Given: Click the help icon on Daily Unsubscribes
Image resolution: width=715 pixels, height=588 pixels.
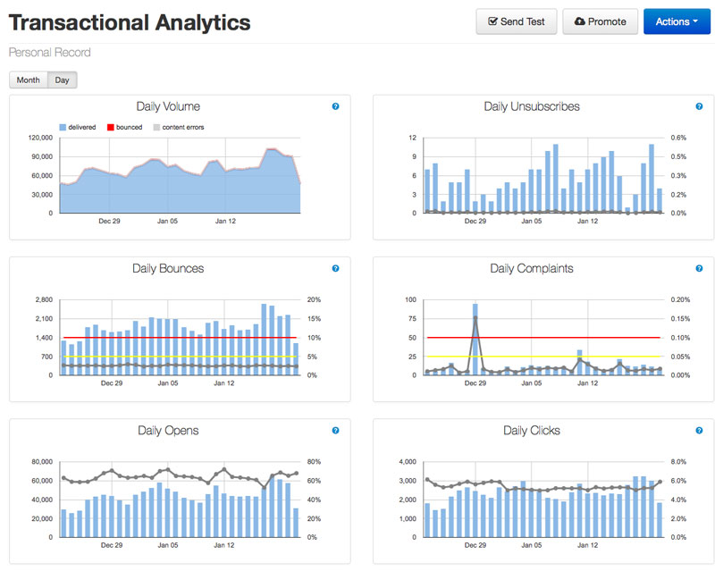Looking at the screenshot, I should coord(699,106).
